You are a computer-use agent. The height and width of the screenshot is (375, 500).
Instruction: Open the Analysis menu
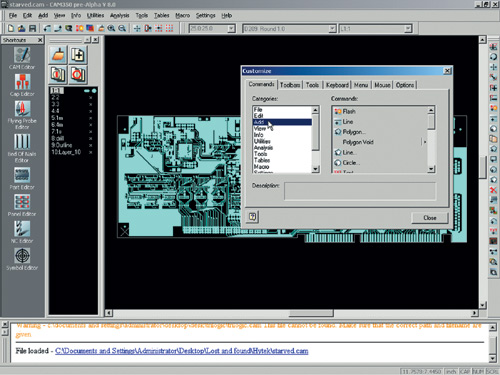119,15
